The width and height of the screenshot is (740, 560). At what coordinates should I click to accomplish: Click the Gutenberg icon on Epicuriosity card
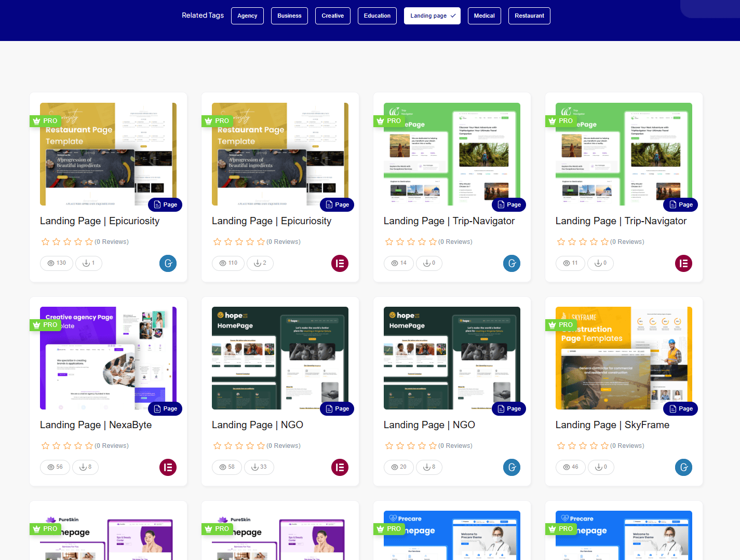coord(168,263)
